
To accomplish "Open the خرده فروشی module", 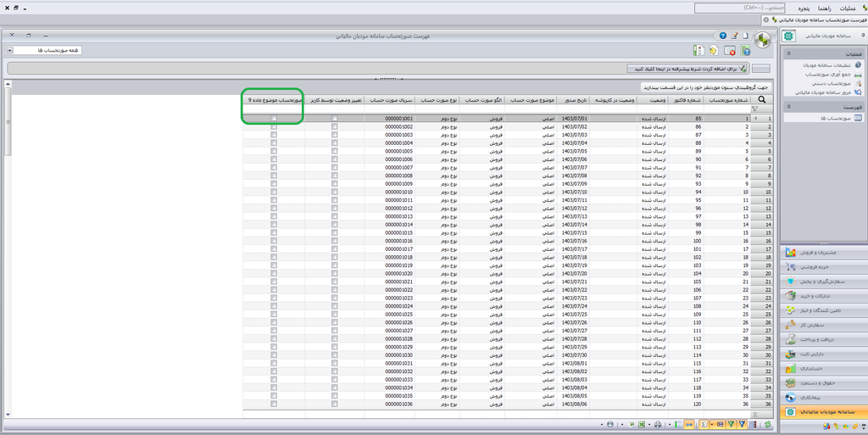I will 824,267.
